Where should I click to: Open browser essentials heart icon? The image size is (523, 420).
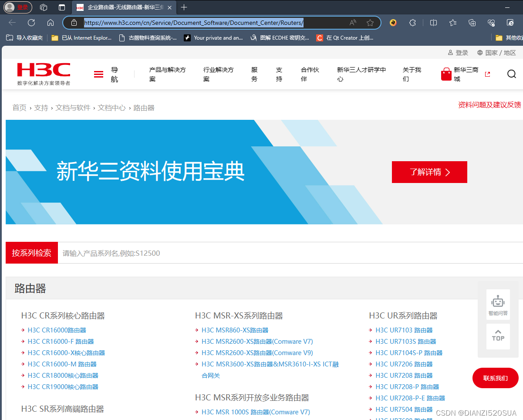point(491,23)
